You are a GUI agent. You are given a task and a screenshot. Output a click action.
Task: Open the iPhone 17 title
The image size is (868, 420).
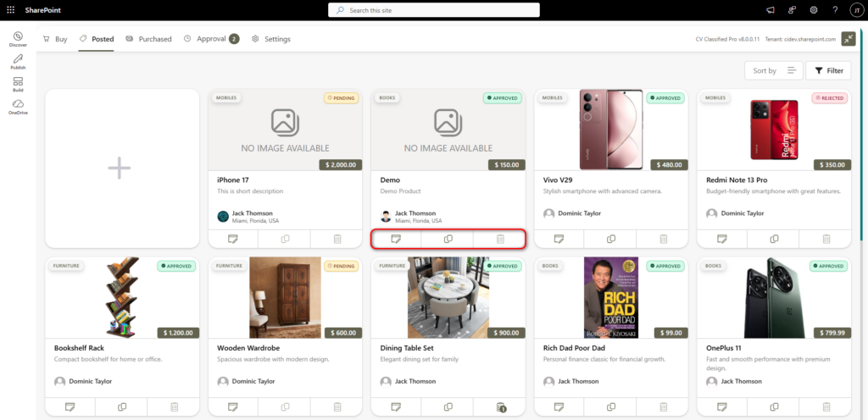[x=231, y=180]
